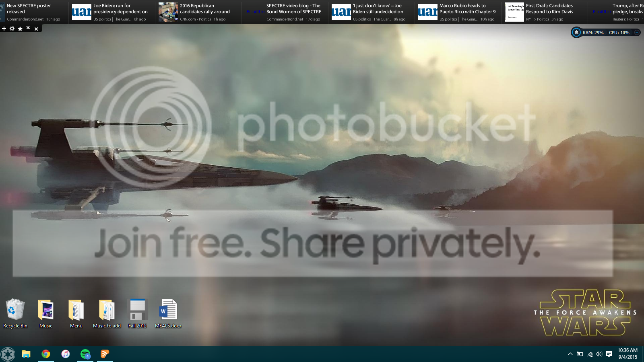This screenshot has width=644, height=362.
Task: Click the feed ticker add (plus) icon
Action: point(4,29)
